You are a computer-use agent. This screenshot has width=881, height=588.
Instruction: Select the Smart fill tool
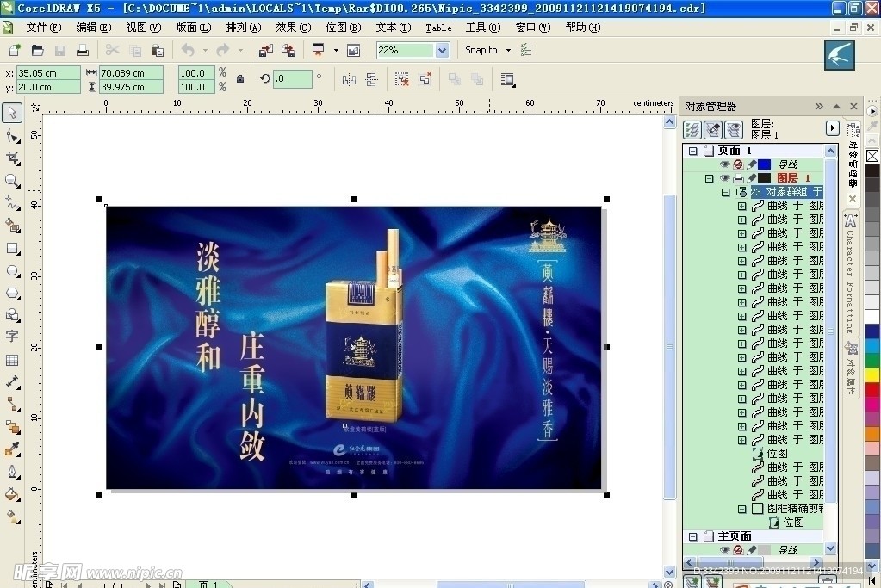click(x=12, y=226)
